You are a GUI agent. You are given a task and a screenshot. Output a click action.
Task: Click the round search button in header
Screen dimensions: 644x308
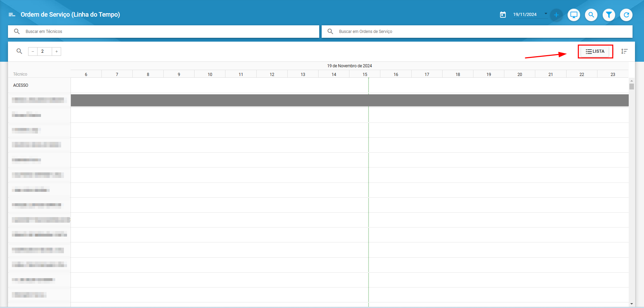591,15
